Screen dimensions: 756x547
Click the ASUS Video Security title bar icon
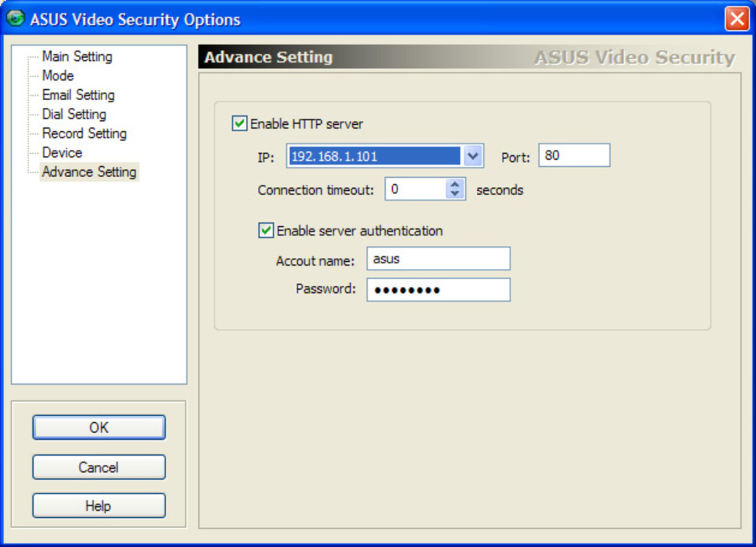click(16, 18)
